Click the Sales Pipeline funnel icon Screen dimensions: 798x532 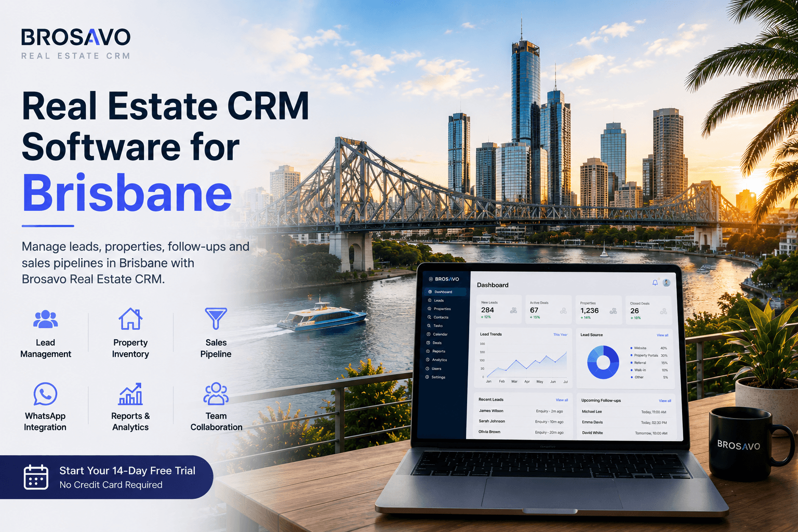(x=216, y=318)
